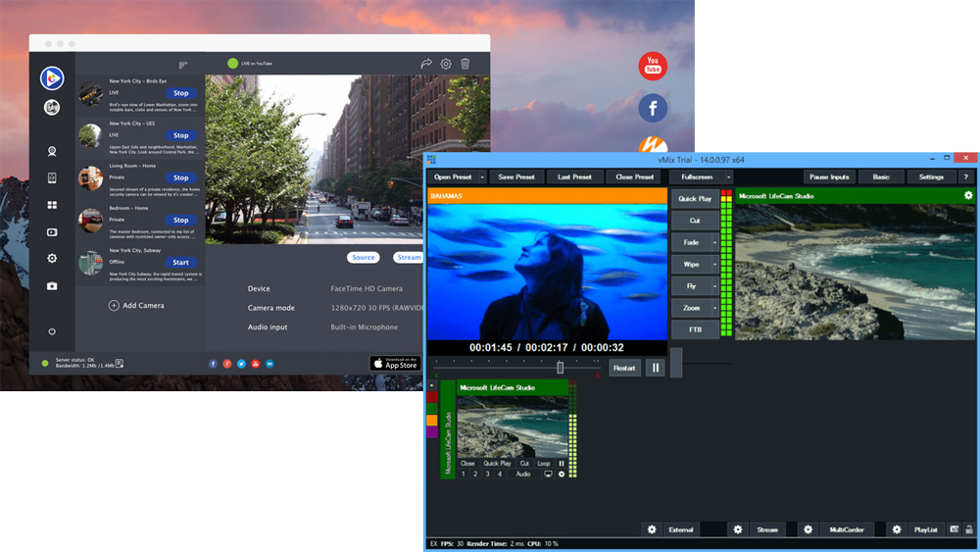Screen dimensions: 980x552
Task: Click the sort list icon above the camera list
Action: (x=182, y=65)
